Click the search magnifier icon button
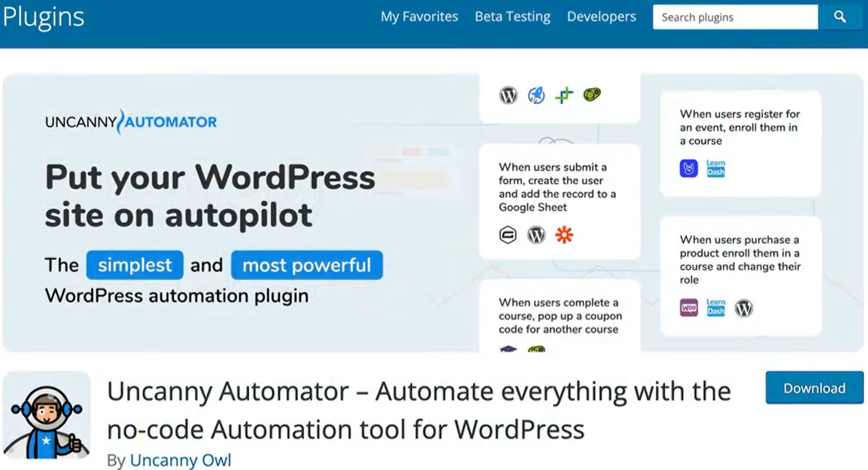Image resolution: width=868 pixels, height=470 pixels. 841,17
